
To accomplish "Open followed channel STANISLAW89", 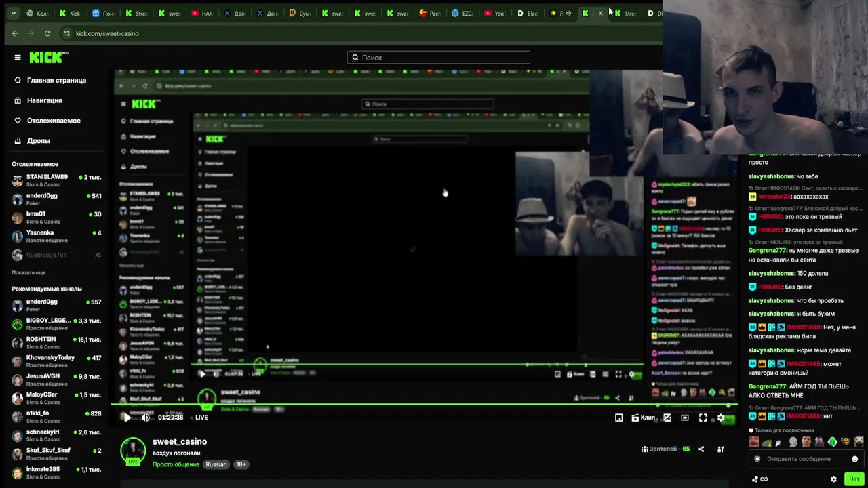I will [x=56, y=180].
